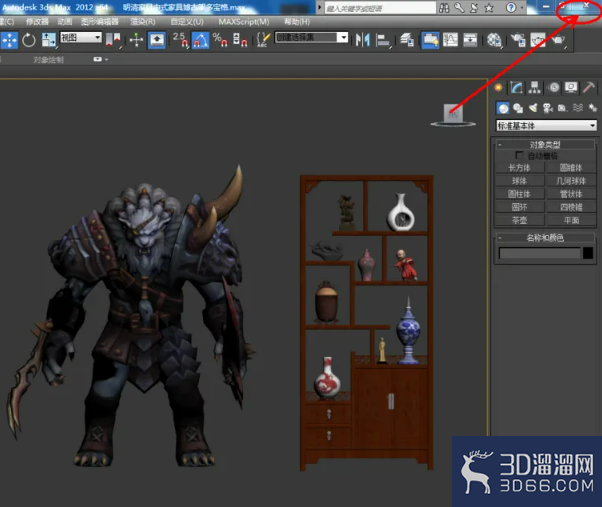
Task: Click the Use Pivot Point Center icon
Action: pos(113,40)
